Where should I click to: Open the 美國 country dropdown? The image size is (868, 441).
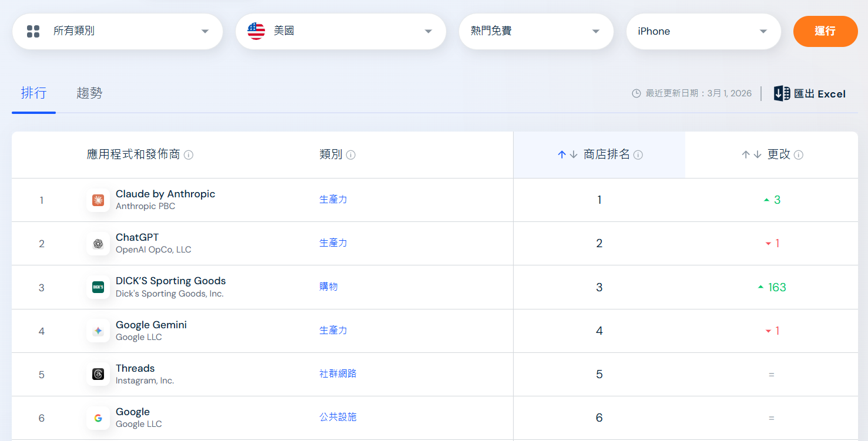click(341, 31)
